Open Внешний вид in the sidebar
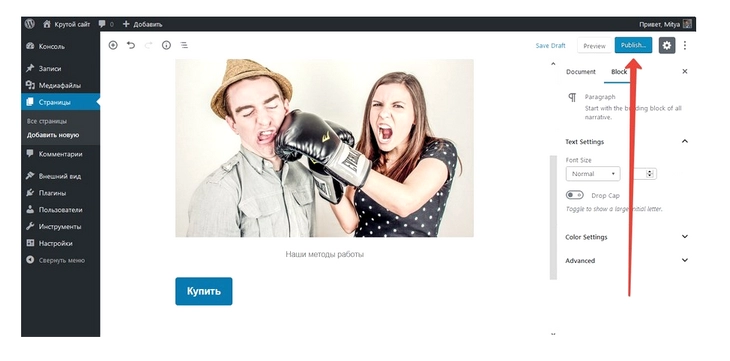Screen dimensions: 730x361 click(x=60, y=176)
